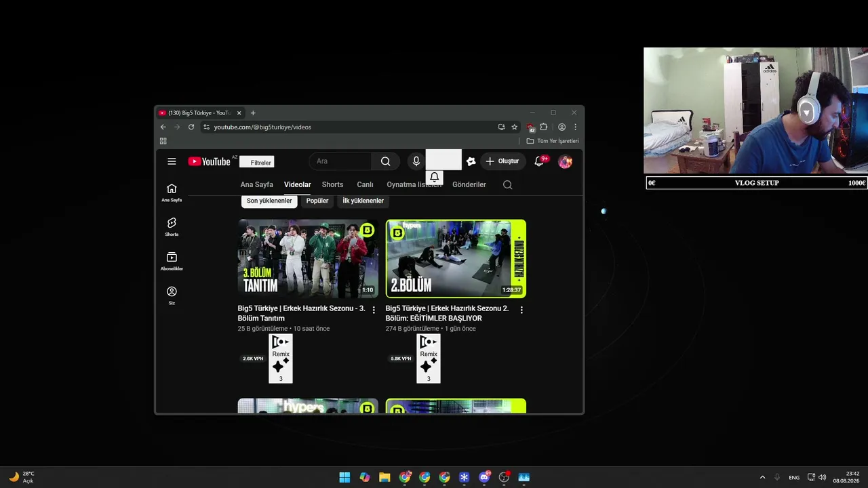Click the ENG language indicator
868x488 pixels.
pyautogui.click(x=793, y=477)
